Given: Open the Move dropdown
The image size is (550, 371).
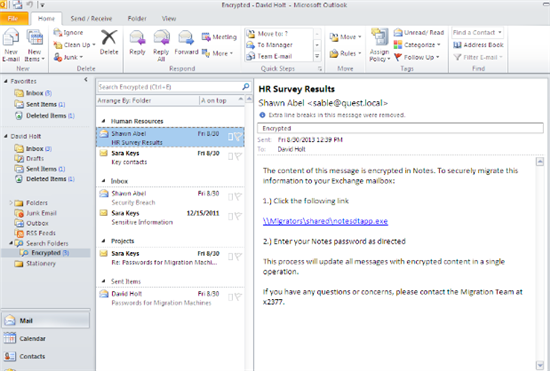Looking at the screenshot, I should (x=345, y=37).
